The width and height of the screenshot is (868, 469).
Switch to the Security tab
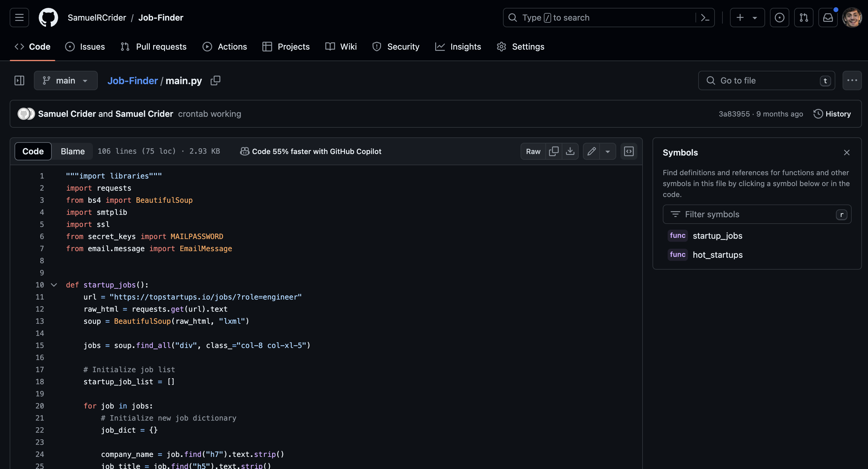(396, 47)
